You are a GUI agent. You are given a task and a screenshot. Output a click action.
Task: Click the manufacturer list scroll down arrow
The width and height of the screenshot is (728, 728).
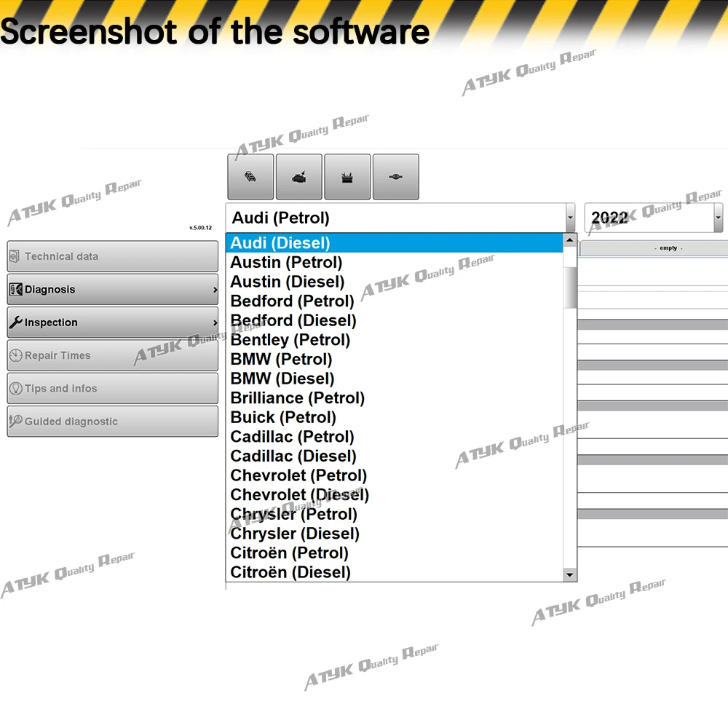click(x=570, y=575)
